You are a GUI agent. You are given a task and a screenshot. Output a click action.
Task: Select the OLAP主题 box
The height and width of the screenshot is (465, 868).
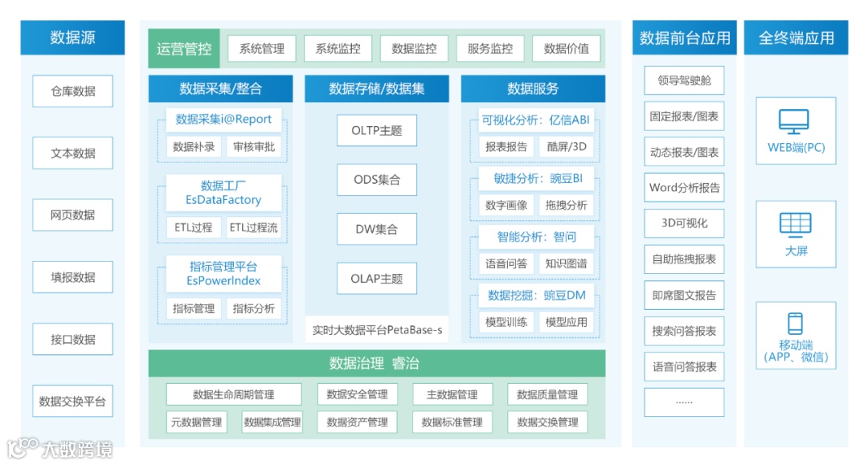(x=376, y=279)
